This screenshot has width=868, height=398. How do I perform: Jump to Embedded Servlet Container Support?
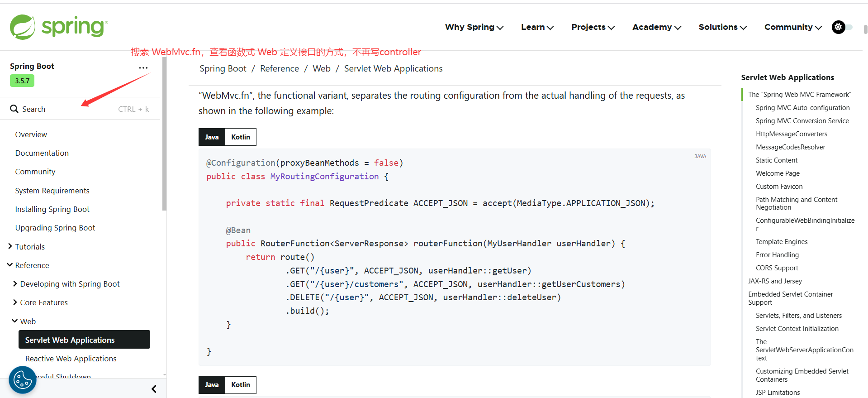pos(791,298)
